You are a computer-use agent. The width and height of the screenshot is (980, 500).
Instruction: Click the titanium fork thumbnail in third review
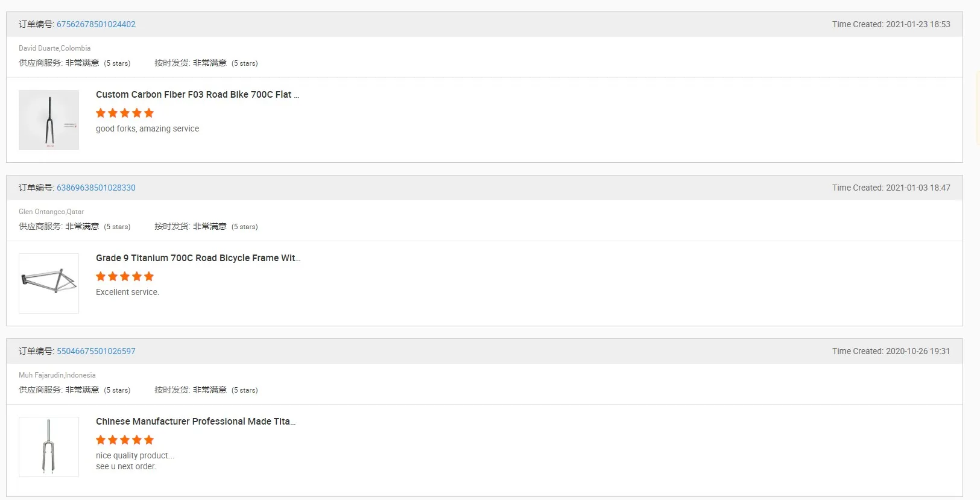tap(49, 447)
